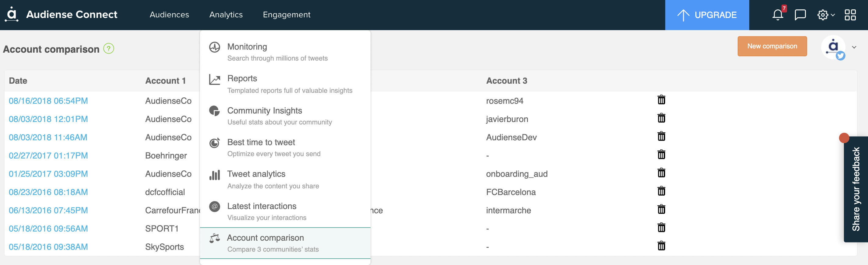
Task: Open the chat messages icon
Action: click(x=800, y=15)
